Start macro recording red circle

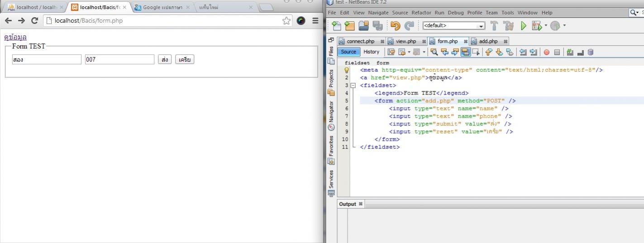coord(547,52)
